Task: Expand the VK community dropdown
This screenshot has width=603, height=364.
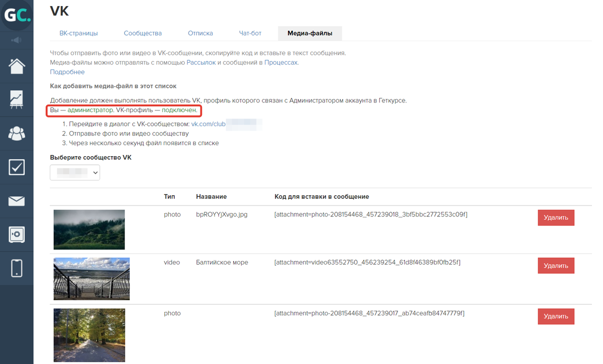Action: point(75,172)
